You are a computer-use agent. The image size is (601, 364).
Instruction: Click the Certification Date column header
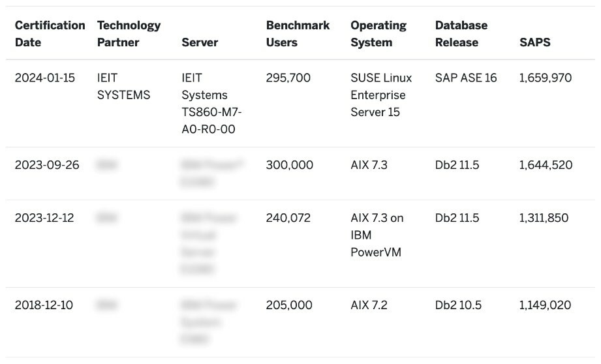point(50,34)
